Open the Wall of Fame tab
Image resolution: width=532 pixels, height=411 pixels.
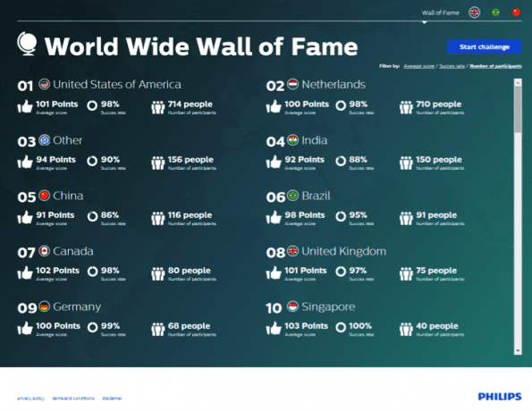coord(441,13)
